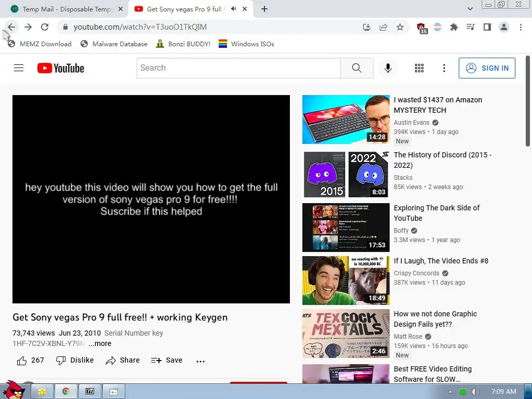
Task: Open the yellow folder taskbar icon
Action: pyautogui.click(x=42, y=392)
